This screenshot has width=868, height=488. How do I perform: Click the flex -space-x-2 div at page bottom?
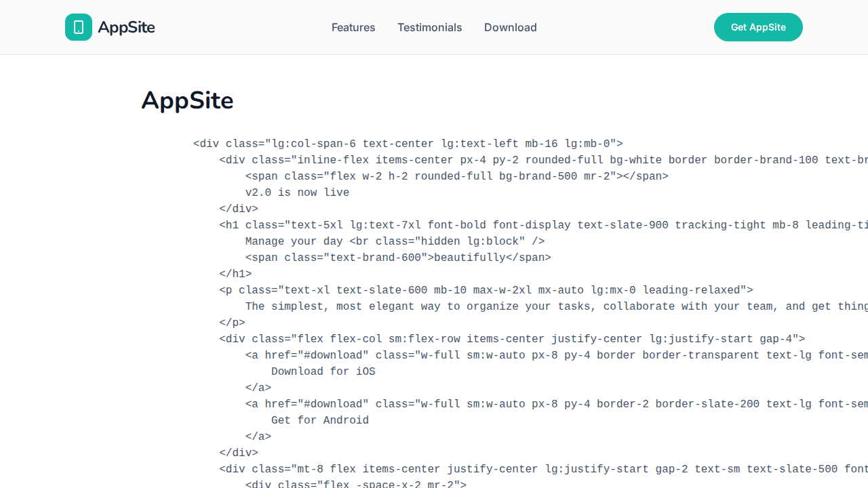point(355,484)
